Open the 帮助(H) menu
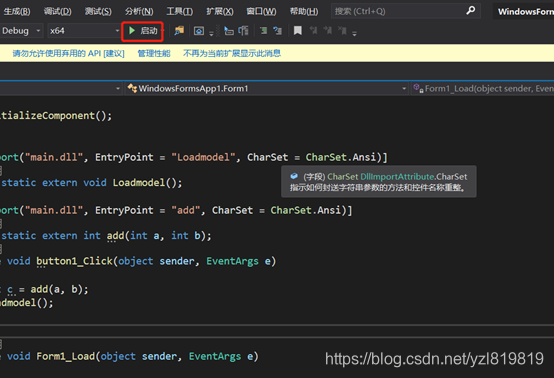The image size is (554, 378). (x=304, y=11)
